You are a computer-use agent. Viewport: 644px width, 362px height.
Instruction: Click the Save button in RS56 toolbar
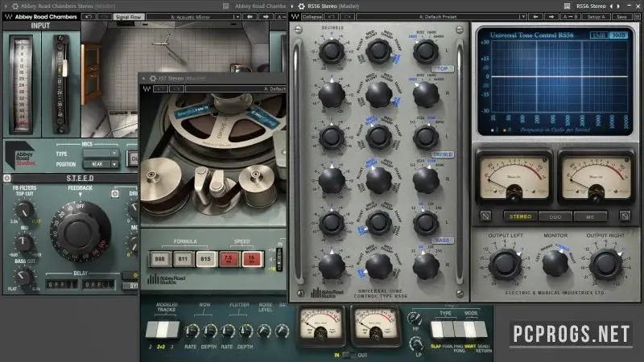coord(621,16)
